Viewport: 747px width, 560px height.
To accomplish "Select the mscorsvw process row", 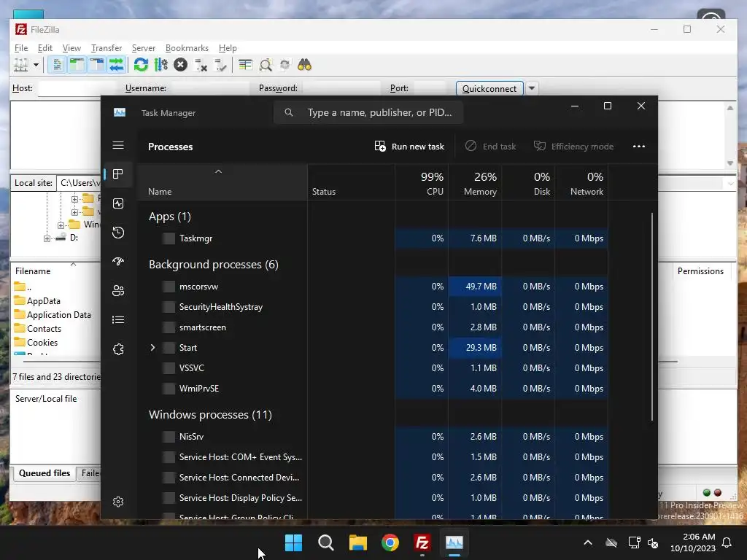I will pos(373,286).
